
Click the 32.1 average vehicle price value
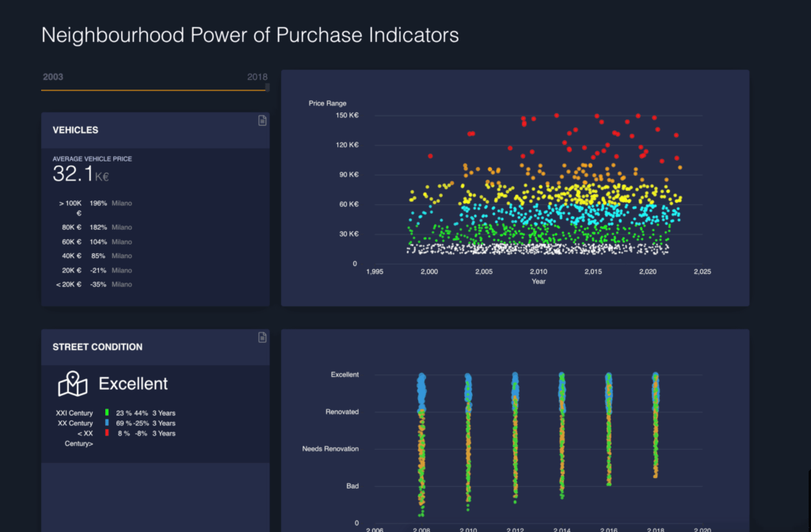click(73, 174)
